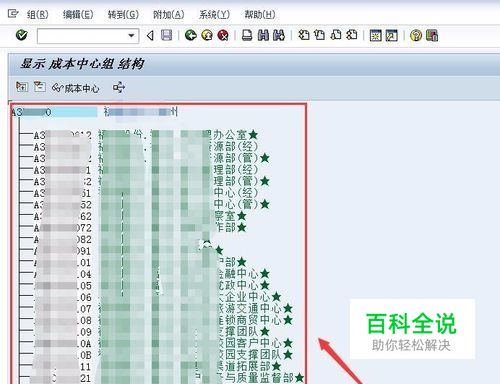The image size is (500, 384).
Task: Select tree row ending 察室
Action: (x=140, y=216)
